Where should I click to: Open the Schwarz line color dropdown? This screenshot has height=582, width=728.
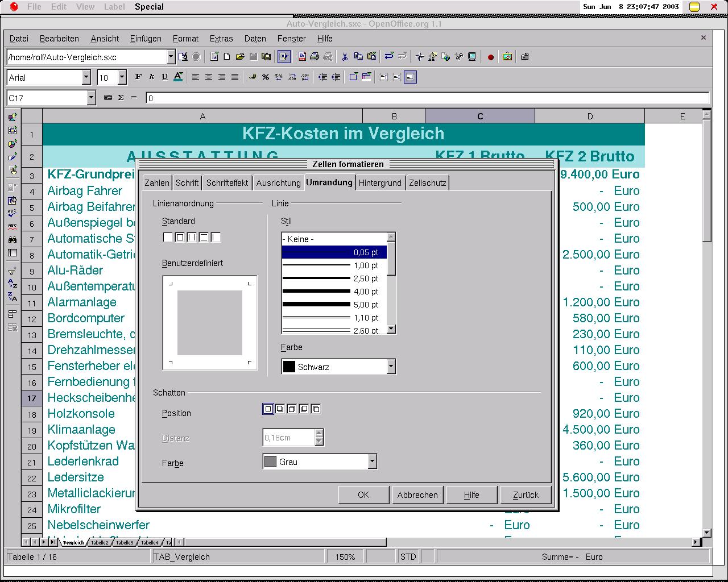pos(391,367)
